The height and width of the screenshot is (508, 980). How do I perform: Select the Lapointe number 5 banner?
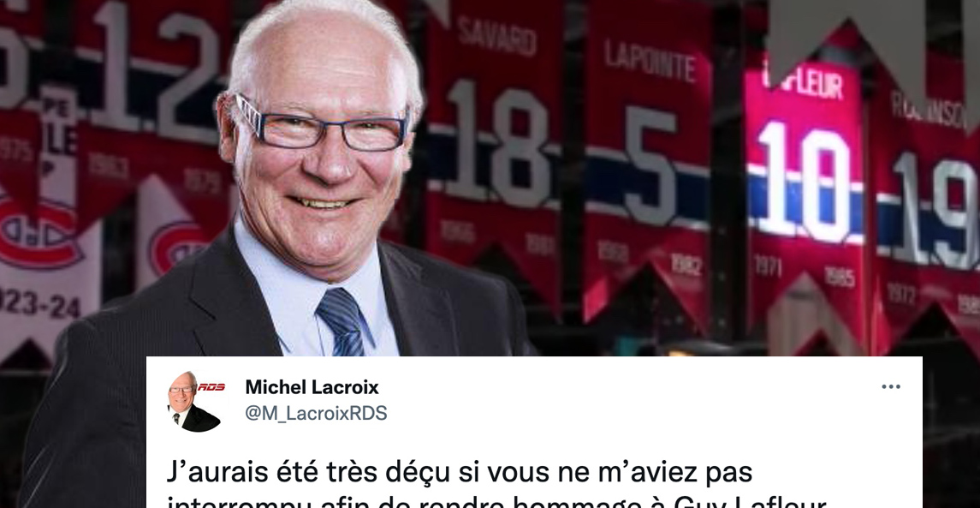[x=649, y=163]
